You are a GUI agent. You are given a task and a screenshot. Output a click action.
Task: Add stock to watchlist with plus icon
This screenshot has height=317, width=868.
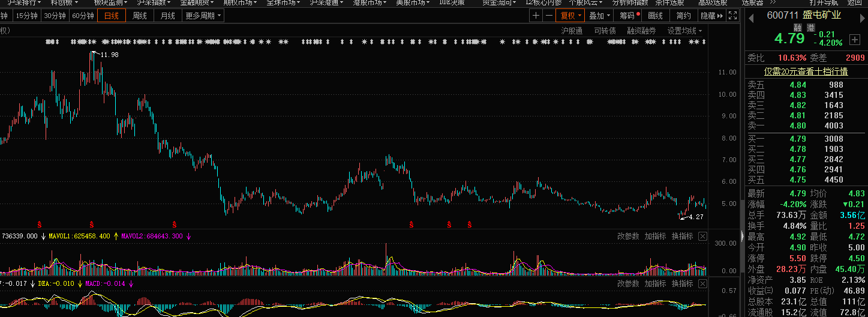pos(855,40)
